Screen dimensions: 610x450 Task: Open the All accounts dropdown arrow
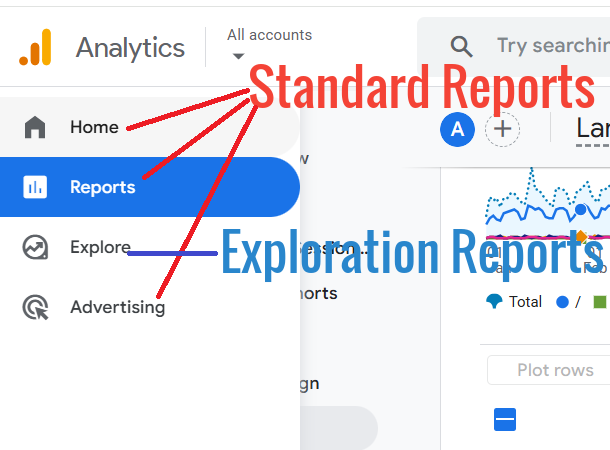tap(238, 56)
